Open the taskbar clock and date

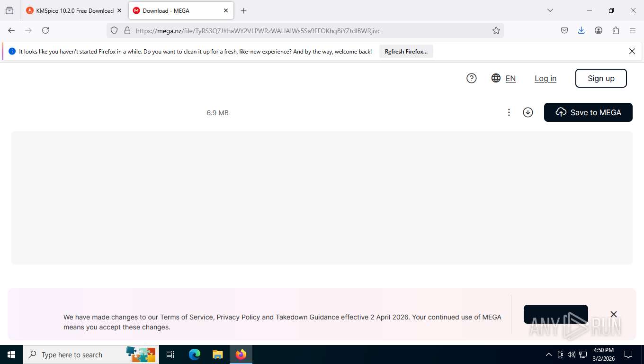(x=603, y=355)
